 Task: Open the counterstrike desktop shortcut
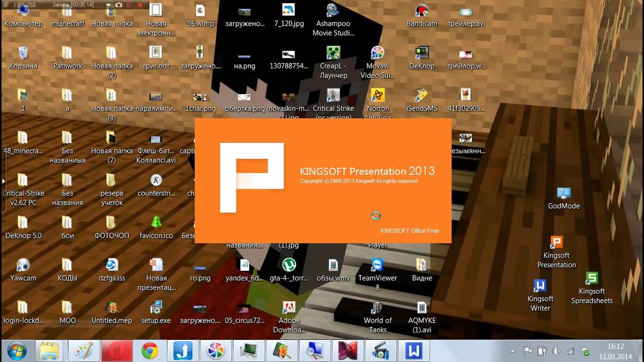(x=156, y=186)
